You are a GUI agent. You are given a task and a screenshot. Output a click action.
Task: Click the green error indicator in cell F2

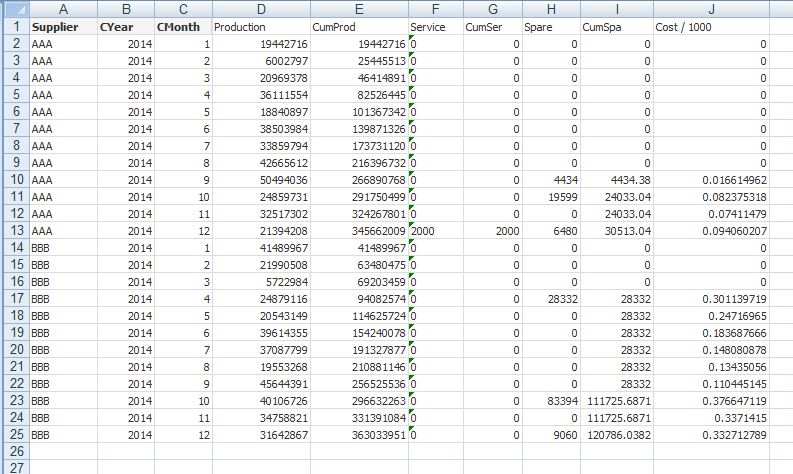(411, 38)
